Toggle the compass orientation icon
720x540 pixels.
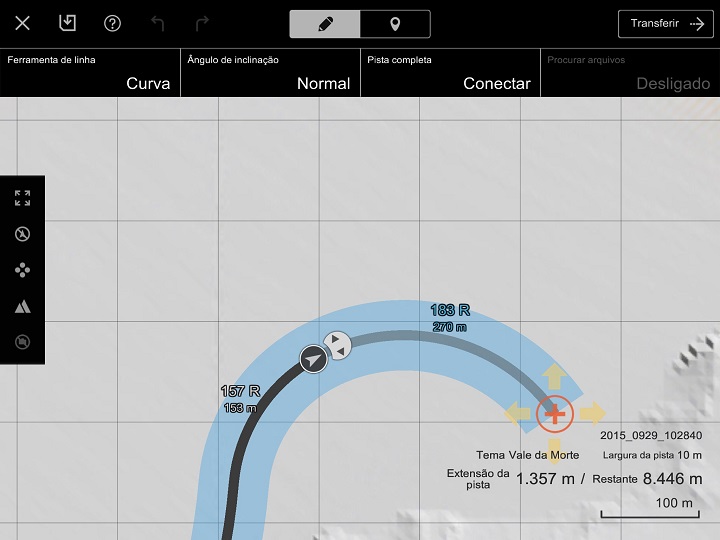click(22, 234)
